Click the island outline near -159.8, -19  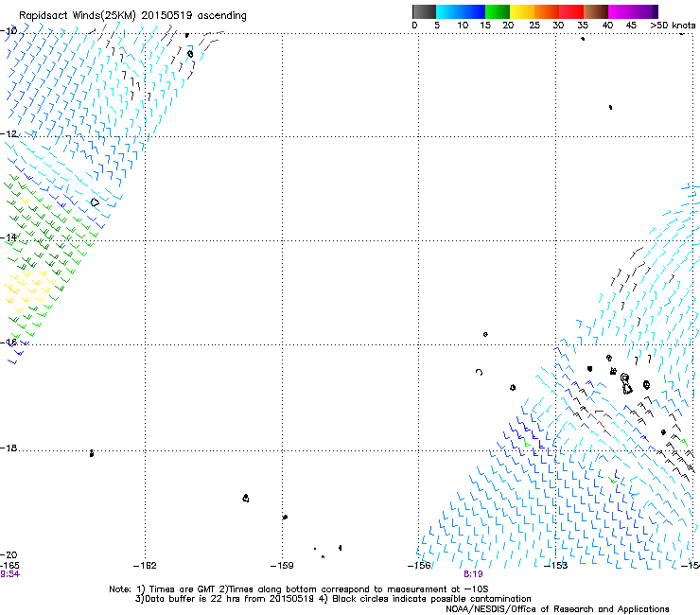coord(246,498)
